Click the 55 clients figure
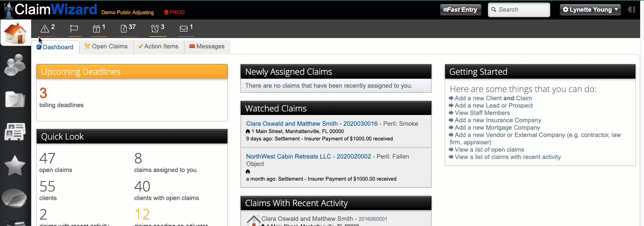The width and height of the screenshot is (644, 226). click(x=47, y=186)
